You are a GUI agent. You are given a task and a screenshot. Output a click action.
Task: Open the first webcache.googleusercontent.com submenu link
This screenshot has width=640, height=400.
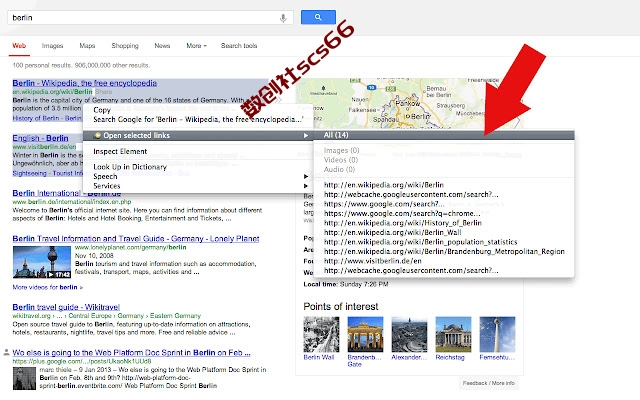[411, 194]
